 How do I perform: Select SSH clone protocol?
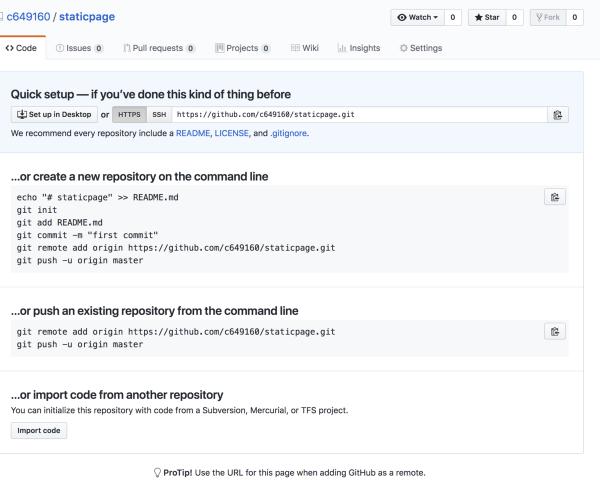click(159, 114)
